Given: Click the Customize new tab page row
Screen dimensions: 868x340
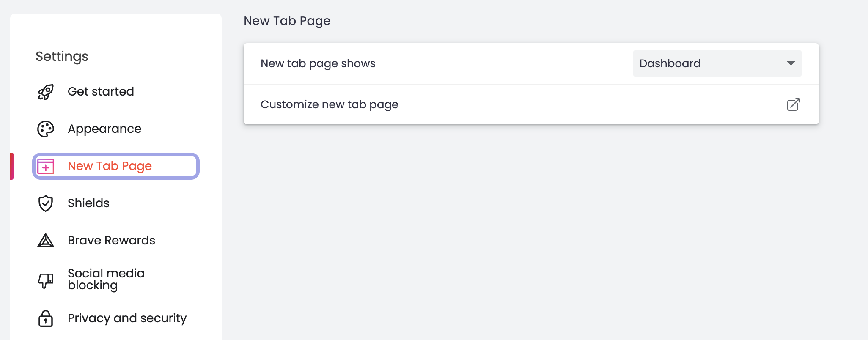Looking at the screenshot, I should 330,104.
